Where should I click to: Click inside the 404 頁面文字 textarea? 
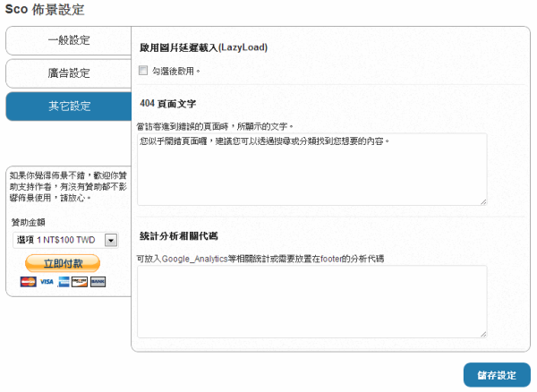pos(312,169)
